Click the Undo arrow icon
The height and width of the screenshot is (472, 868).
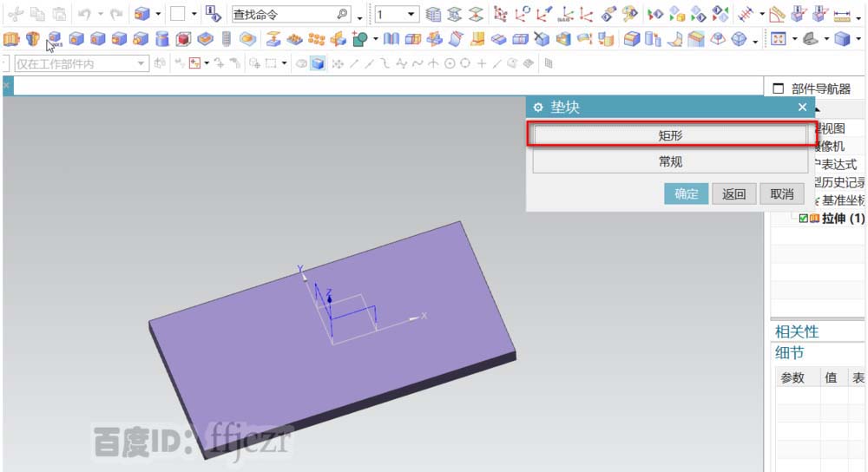84,14
